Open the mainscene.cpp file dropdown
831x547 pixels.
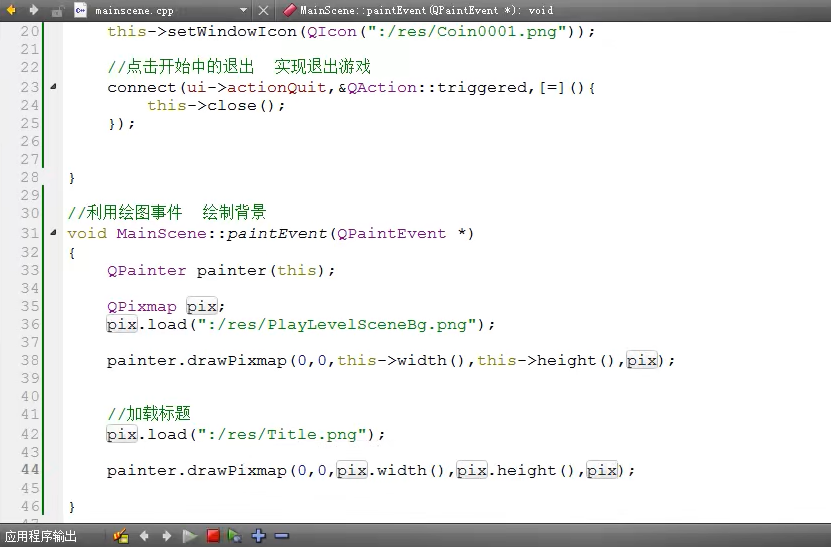[x=243, y=10]
